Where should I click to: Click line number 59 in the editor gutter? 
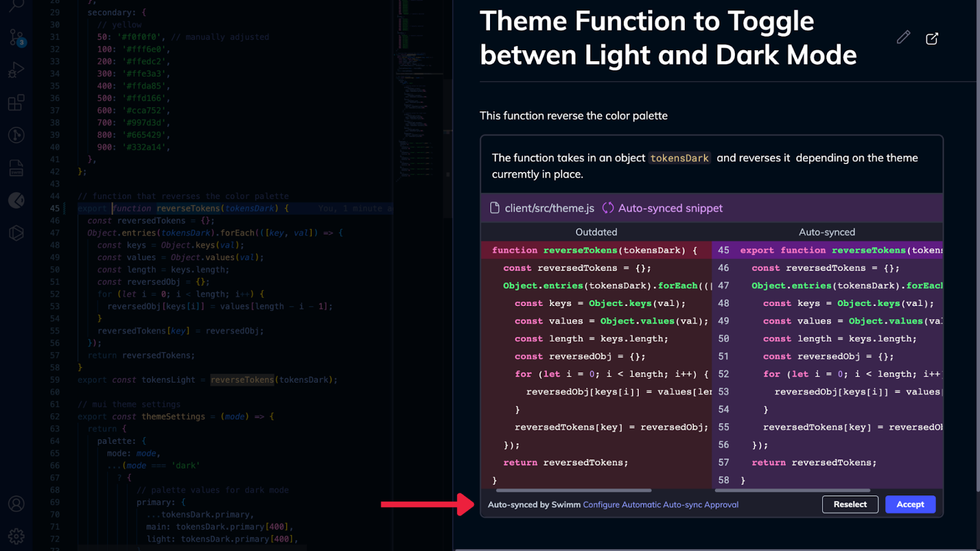click(x=55, y=380)
